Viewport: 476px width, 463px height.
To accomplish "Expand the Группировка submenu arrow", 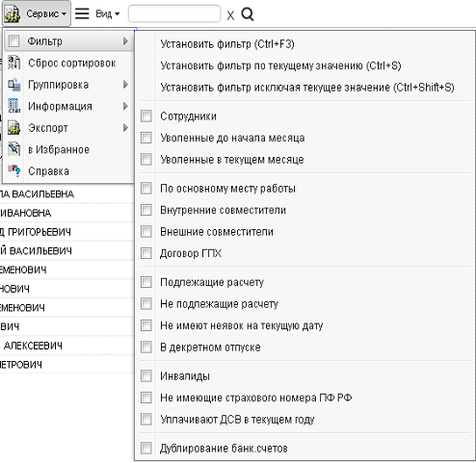I will click(125, 85).
